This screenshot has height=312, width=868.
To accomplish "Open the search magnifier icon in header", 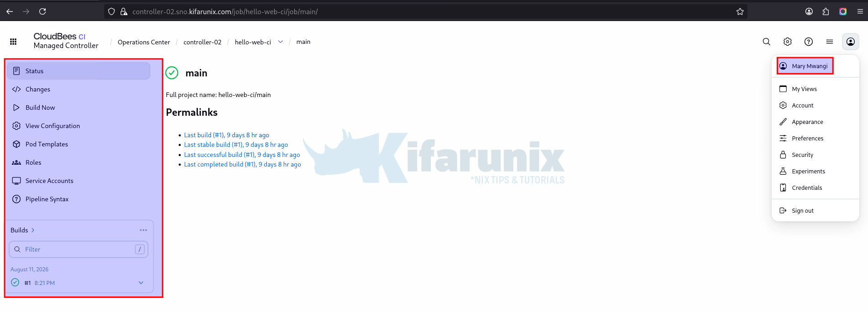I will (767, 42).
